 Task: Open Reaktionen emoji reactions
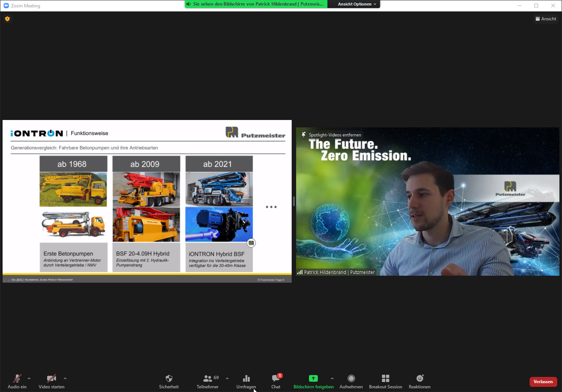[420, 382]
